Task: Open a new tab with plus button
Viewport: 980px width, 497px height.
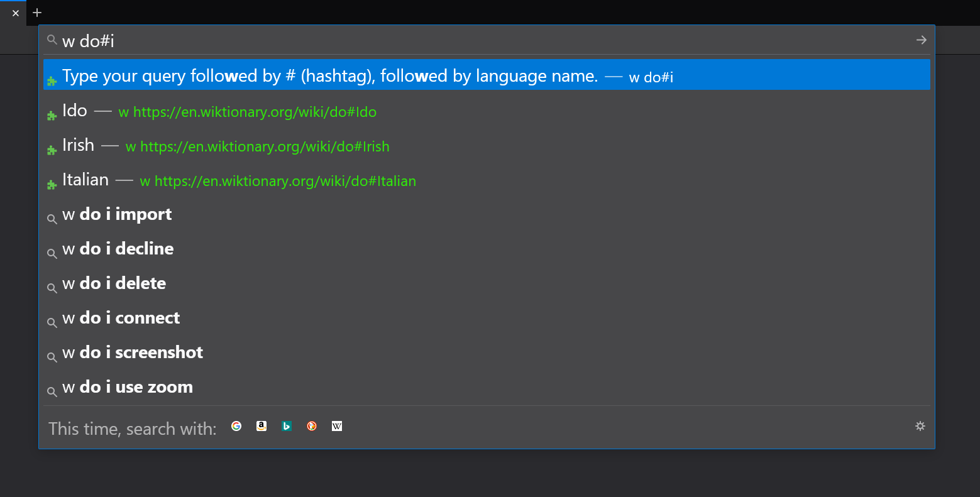Action: [x=37, y=13]
